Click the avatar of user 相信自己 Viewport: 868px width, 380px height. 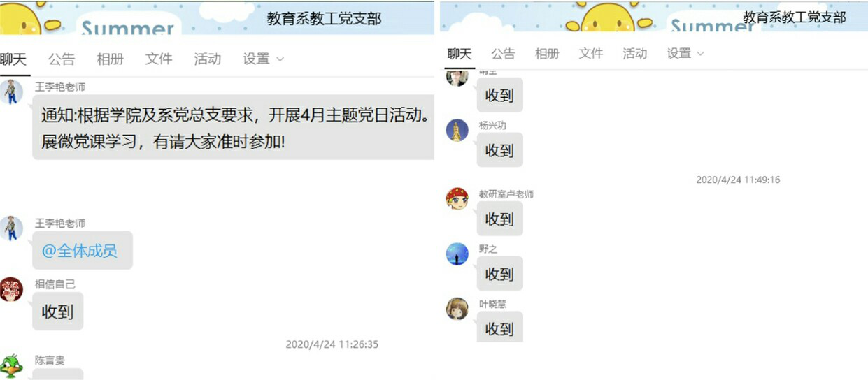pos(11,289)
